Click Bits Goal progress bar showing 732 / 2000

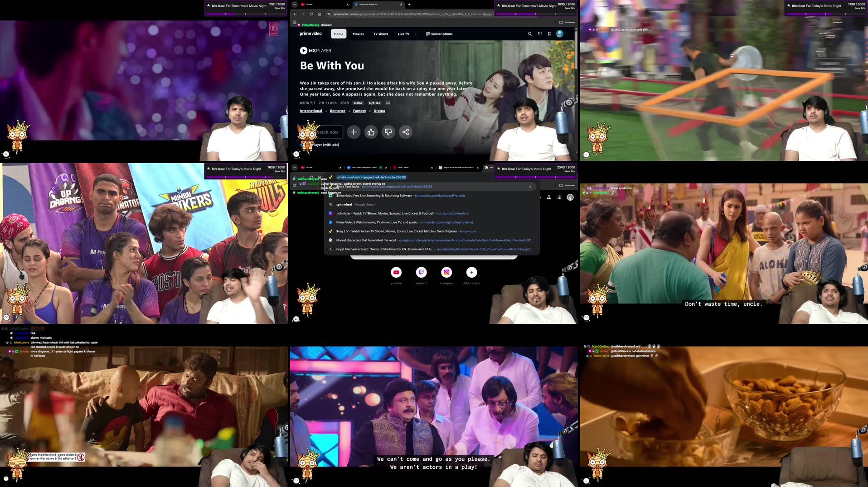[245, 14]
